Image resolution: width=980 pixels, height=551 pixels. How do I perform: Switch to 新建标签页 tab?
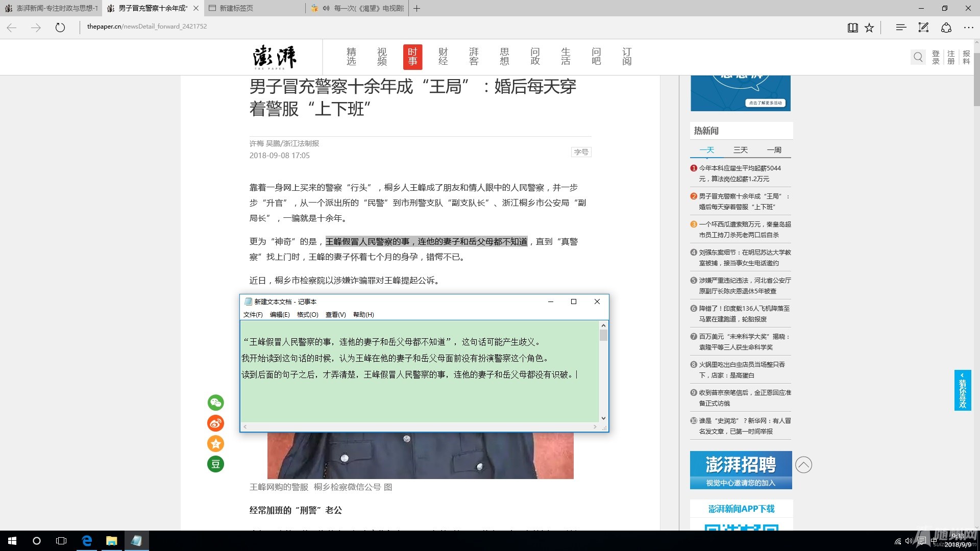click(255, 8)
